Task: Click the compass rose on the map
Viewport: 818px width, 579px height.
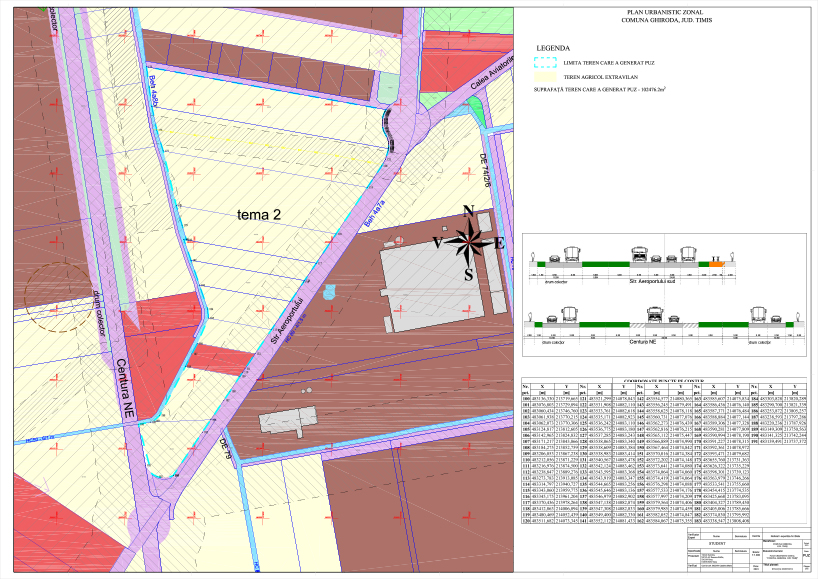Action: tap(467, 241)
